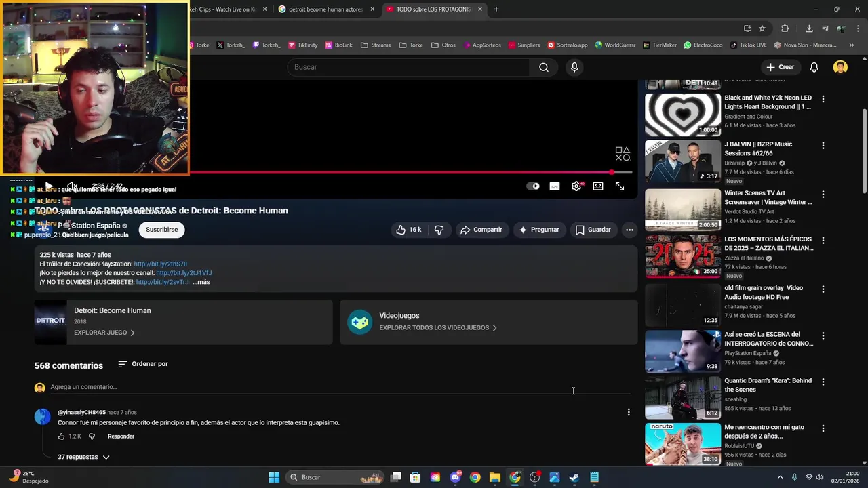Open options for Black and White Y2k video
The height and width of the screenshot is (488, 868).
(x=823, y=99)
